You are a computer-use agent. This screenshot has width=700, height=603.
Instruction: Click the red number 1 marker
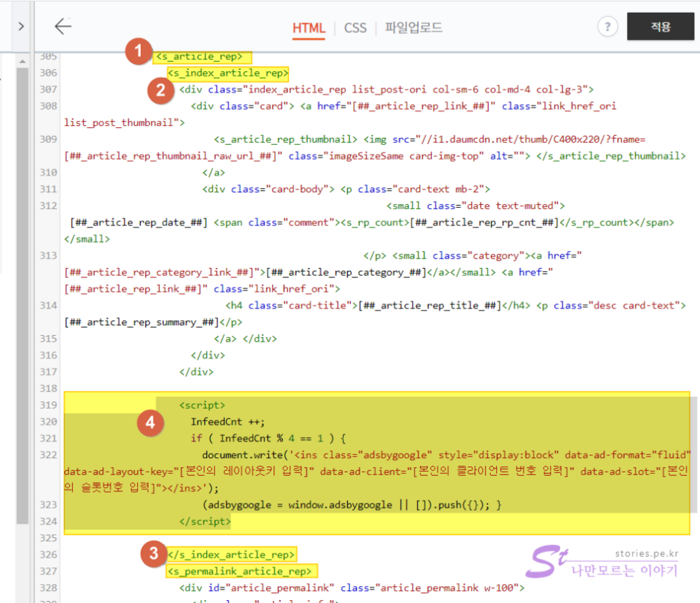coord(139,52)
